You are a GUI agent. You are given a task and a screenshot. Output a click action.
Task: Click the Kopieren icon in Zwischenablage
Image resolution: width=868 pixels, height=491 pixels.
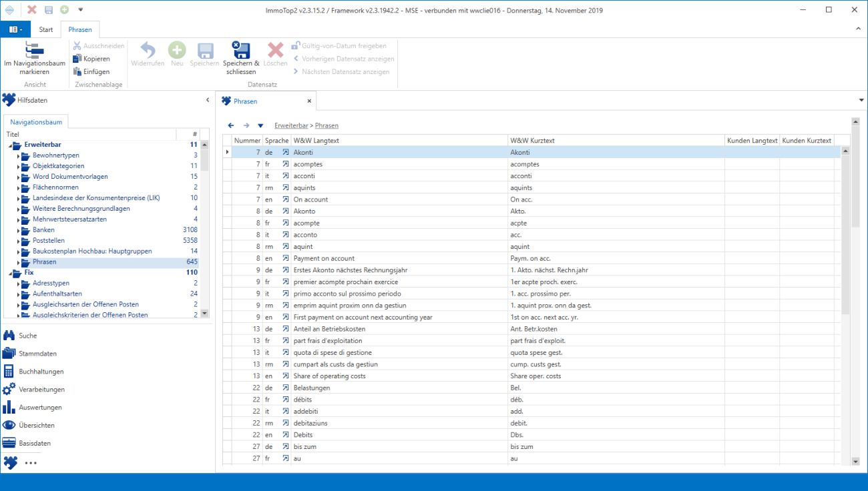click(77, 59)
